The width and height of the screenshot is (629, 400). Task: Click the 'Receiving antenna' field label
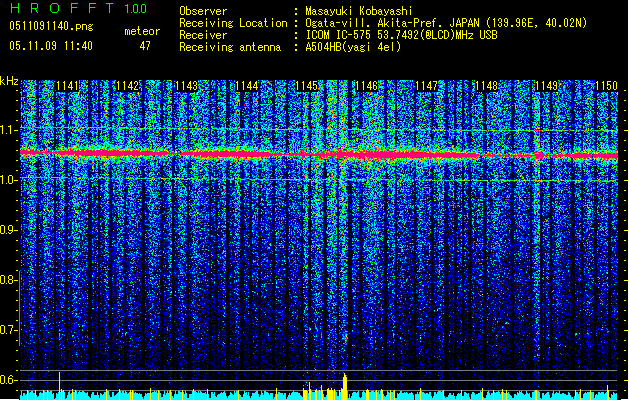tap(230, 47)
